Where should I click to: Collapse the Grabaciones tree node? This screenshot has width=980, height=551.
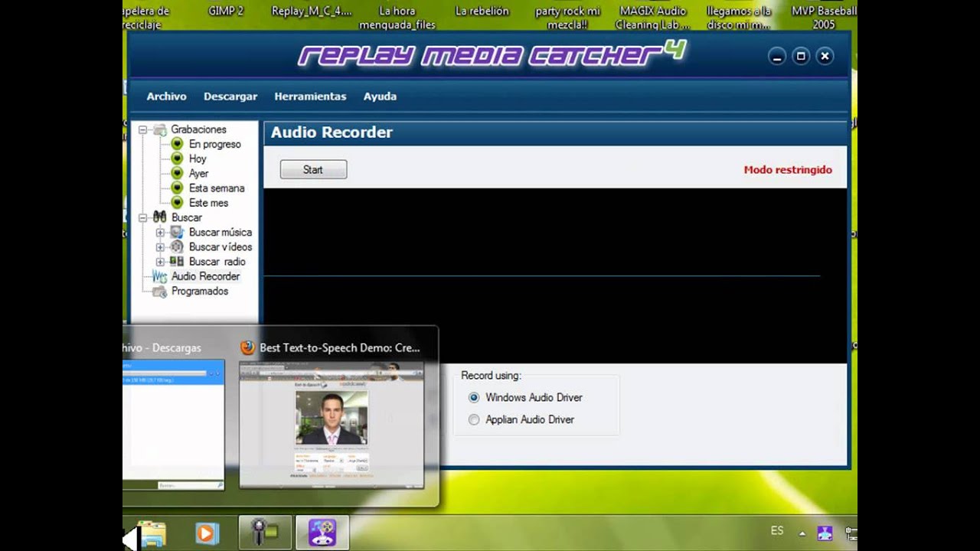142,130
